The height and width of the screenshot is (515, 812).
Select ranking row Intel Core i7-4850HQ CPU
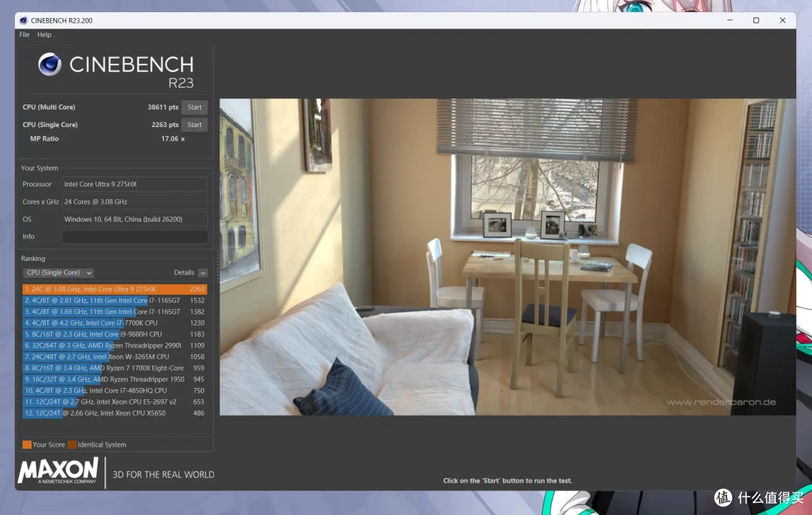coord(114,391)
